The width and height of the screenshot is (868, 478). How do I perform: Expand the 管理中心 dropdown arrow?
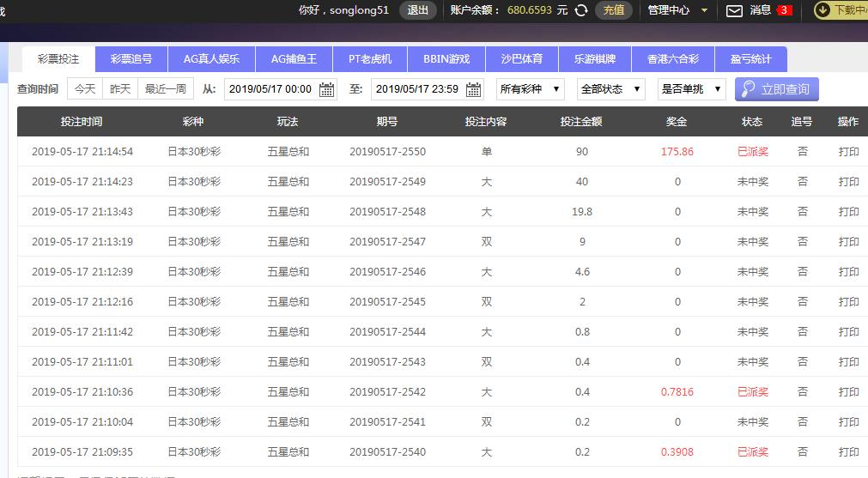705,10
